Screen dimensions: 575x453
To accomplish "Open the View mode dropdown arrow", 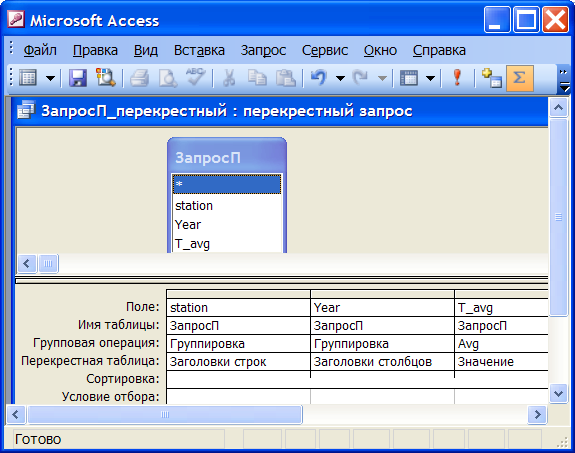I will (x=50, y=78).
